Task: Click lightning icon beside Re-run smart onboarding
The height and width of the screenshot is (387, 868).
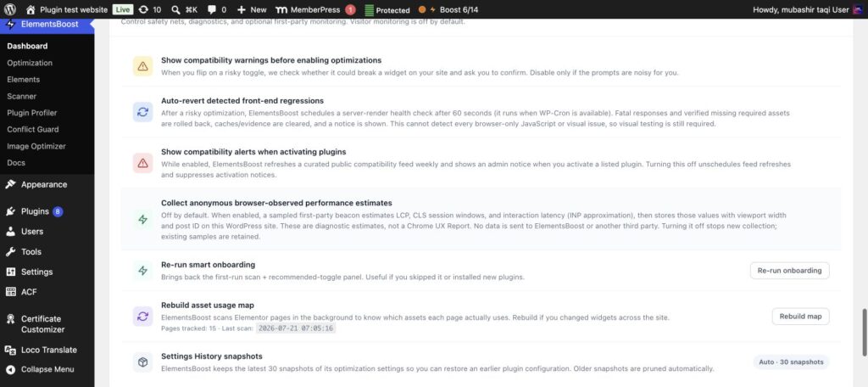Action: 142,271
